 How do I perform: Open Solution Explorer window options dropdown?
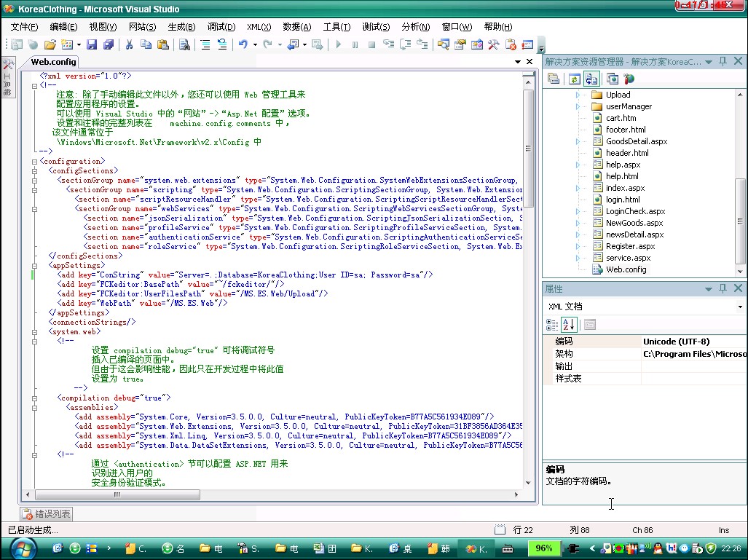click(x=709, y=62)
